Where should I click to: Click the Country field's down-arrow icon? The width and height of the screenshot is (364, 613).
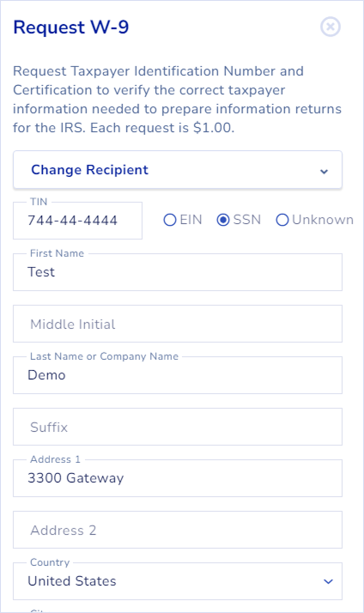coord(329,581)
